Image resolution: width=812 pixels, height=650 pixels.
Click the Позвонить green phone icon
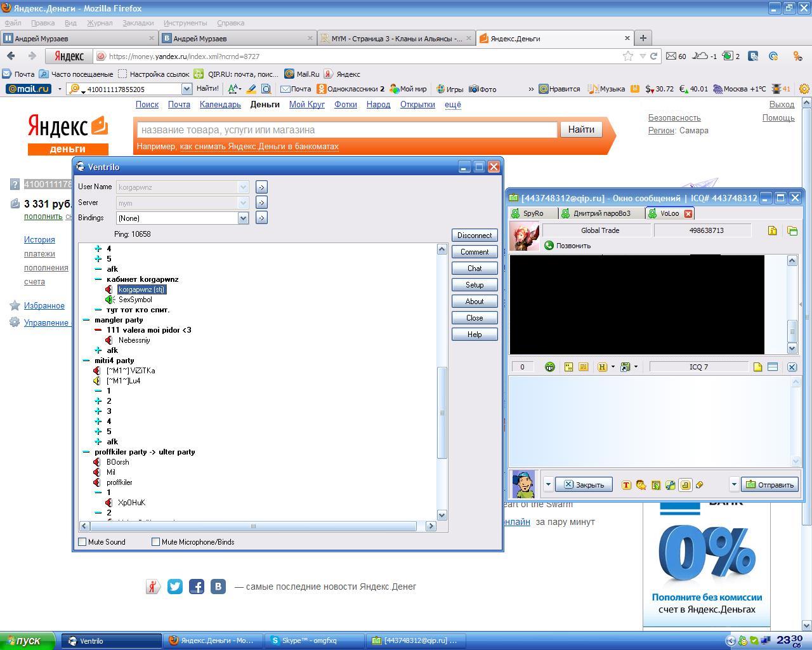pyautogui.click(x=549, y=246)
